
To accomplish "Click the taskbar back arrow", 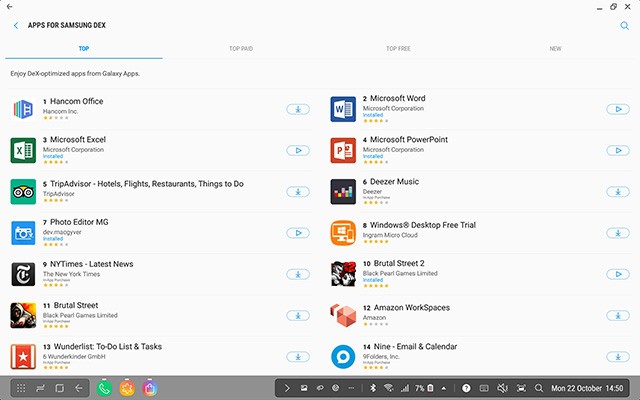I will (79, 388).
